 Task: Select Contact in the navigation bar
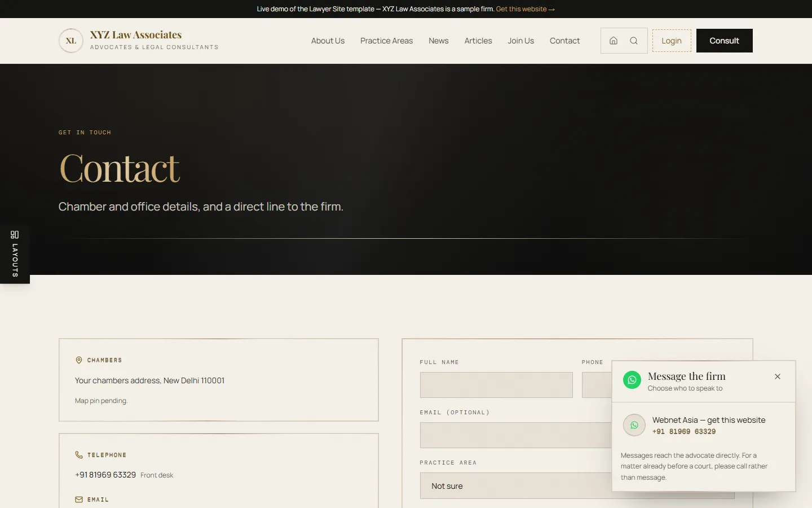click(x=564, y=41)
